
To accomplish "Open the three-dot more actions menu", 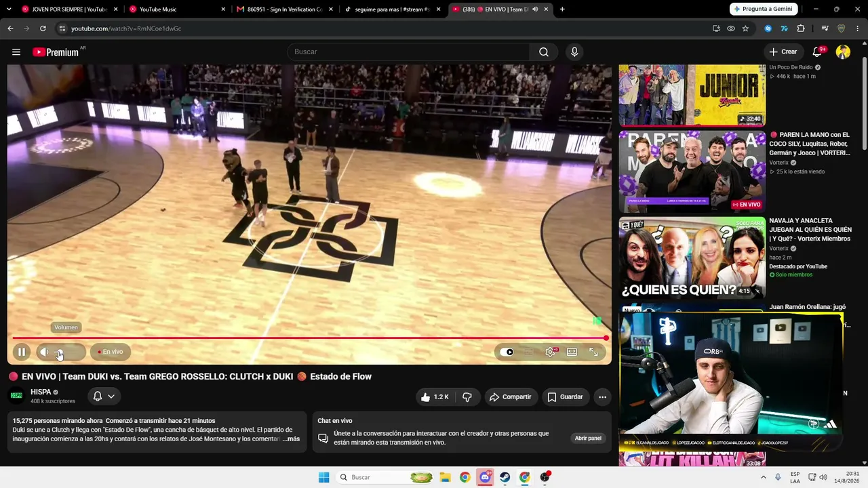I will 602,397.
